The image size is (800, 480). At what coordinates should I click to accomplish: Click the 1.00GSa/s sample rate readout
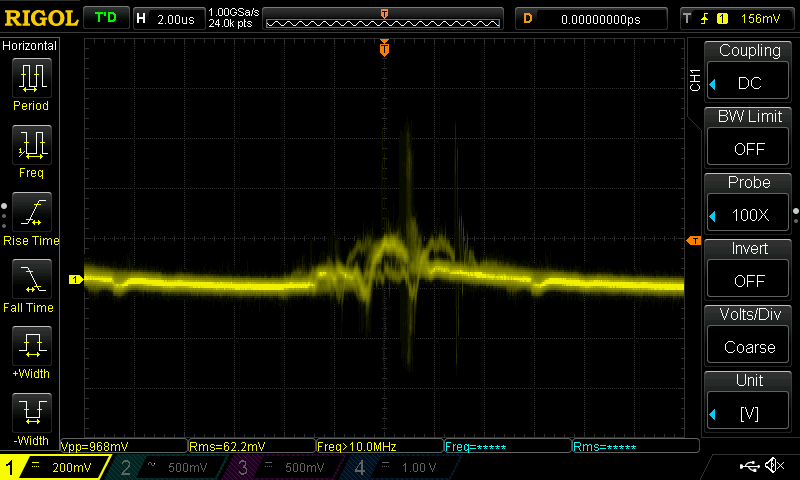234,12
